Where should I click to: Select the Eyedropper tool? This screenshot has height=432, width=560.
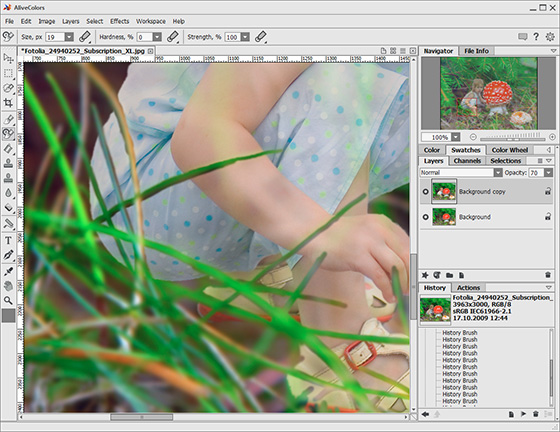click(8, 271)
